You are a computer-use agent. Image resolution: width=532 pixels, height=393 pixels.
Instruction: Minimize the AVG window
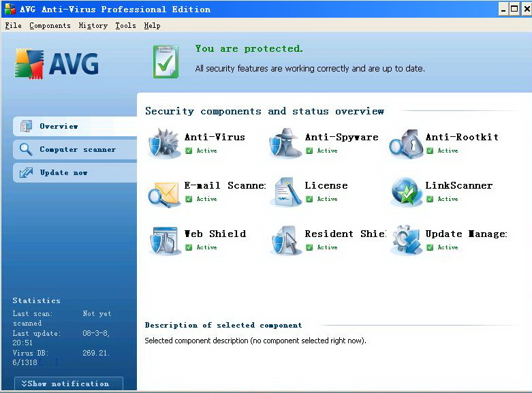tap(503, 9)
